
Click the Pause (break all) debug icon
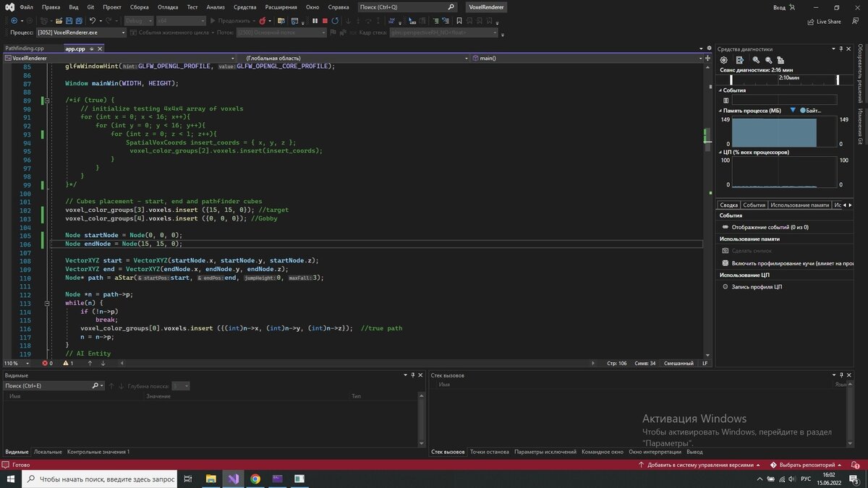tap(315, 21)
